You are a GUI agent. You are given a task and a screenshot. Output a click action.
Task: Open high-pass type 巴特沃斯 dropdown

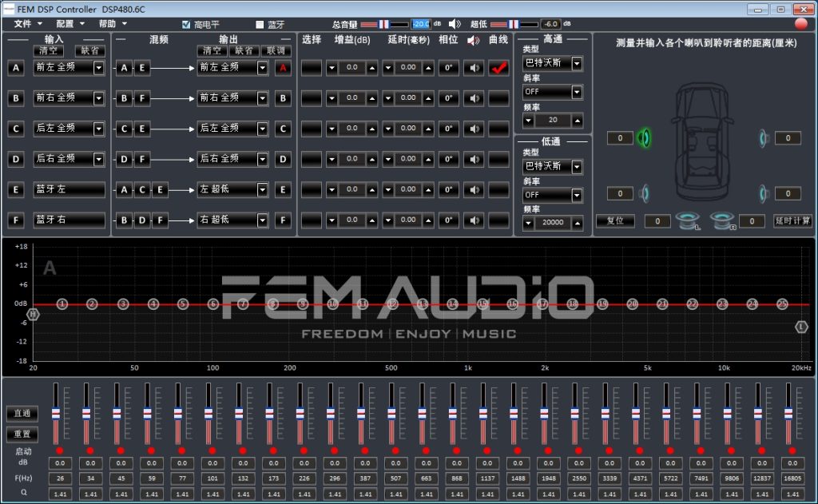coord(577,64)
